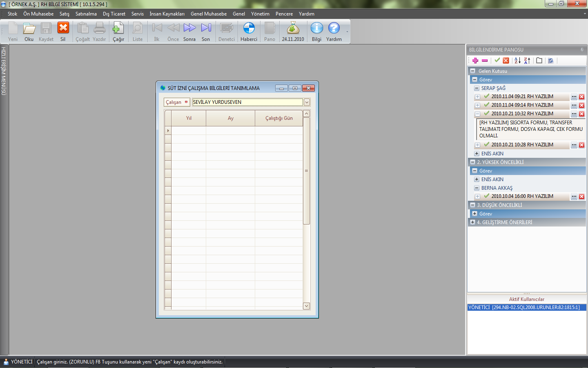Click the 24.11.2010 money bag icon
588x368 pixels.
pos(293,29)
